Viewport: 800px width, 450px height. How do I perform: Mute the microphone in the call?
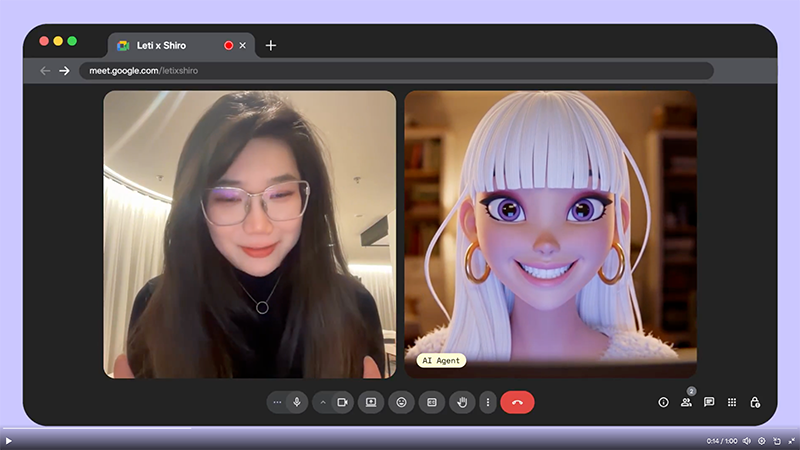pos(297,402)
